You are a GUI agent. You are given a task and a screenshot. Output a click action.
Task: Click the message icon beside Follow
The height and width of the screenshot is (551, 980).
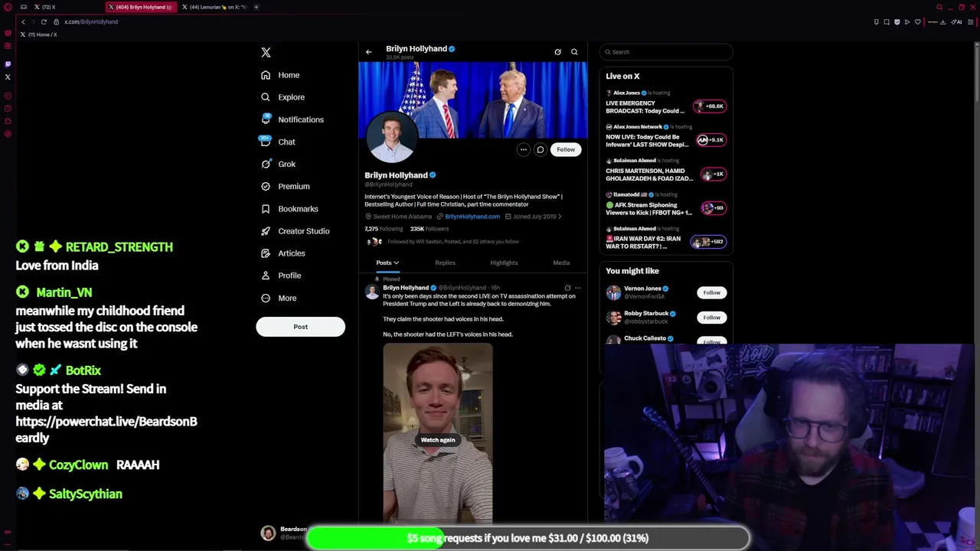click(x=540, y=150)
